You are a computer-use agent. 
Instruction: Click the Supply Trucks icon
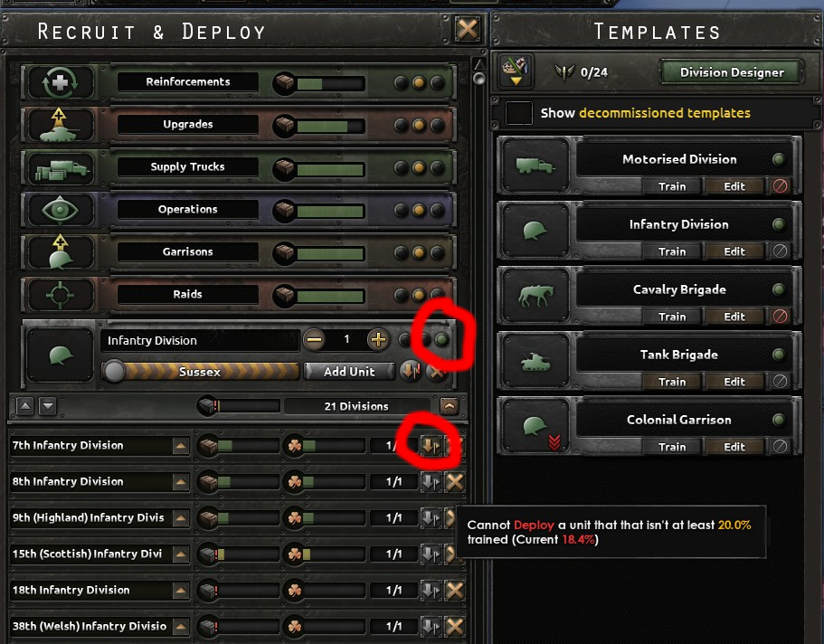60,167
